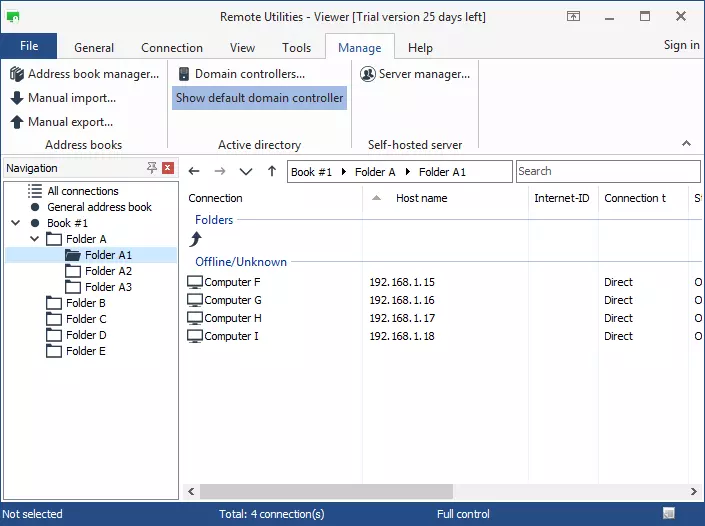Click the Manual import icon

(17, 98)
